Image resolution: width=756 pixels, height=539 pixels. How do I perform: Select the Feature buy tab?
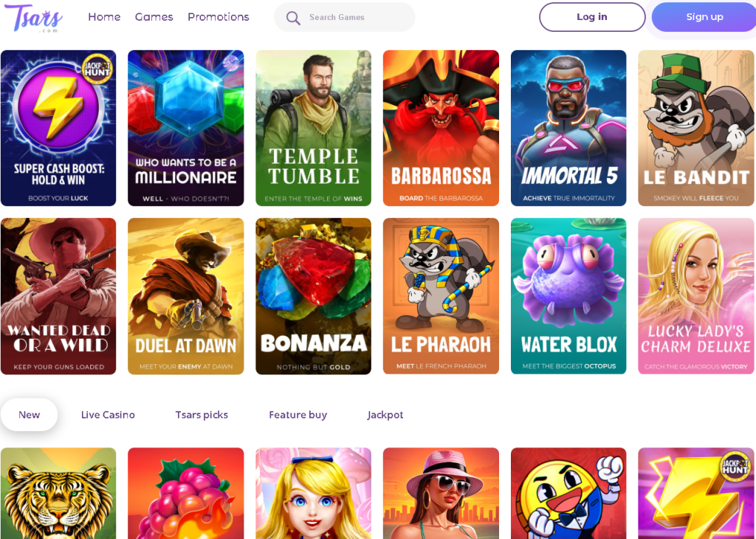pos(298,415)
